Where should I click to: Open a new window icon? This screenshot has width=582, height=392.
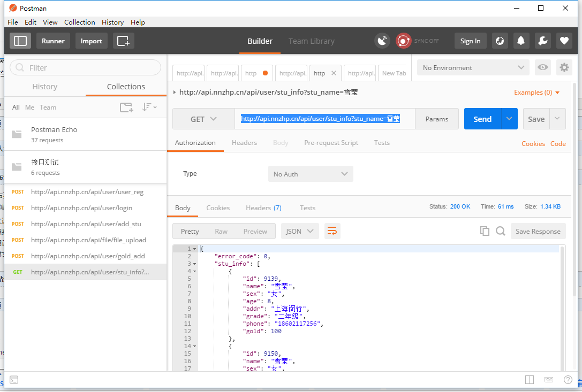tap(123, 41)
